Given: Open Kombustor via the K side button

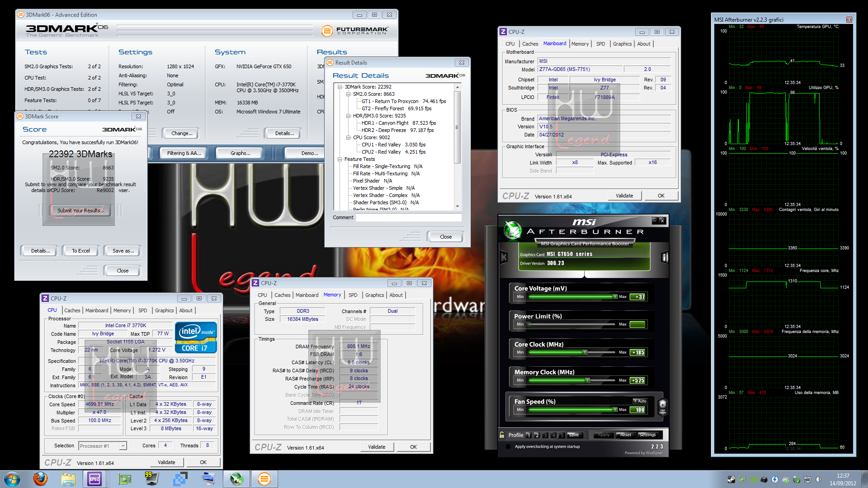Looking at the screenshot, I should [x=504, y=258].
